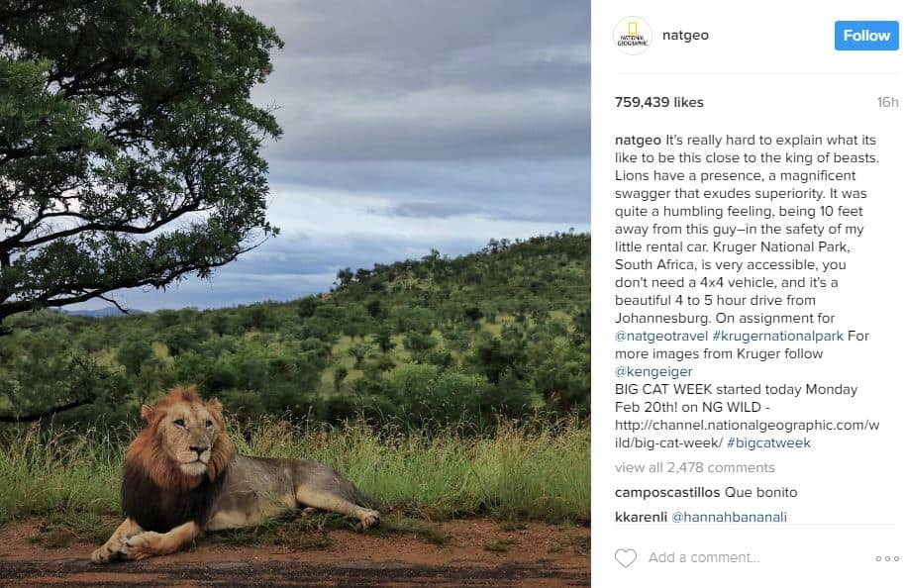Visit the @kengeiger profile mention
The image size is (904, 588).
653,372
